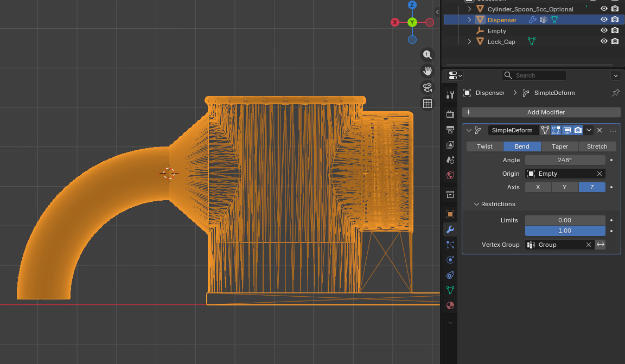Hide Cylinder_Spoon_5cc_Optional in viewport with eye
The width and height of the screenshot is (625, 364).
[604, 9]
